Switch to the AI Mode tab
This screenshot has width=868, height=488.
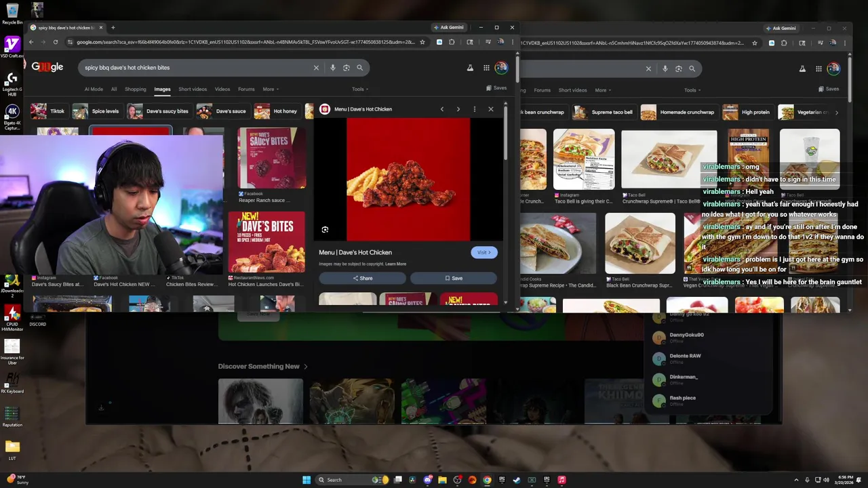coord(94,89)
